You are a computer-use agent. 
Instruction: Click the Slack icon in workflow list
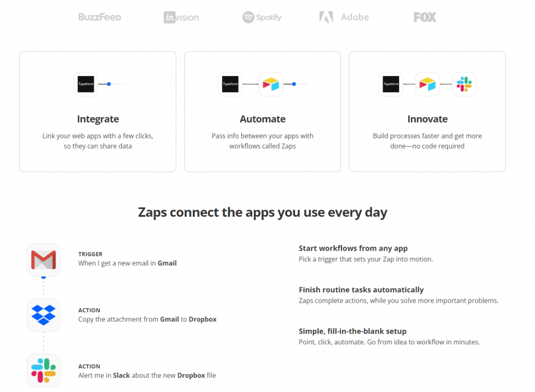click(x=44, y=370)
